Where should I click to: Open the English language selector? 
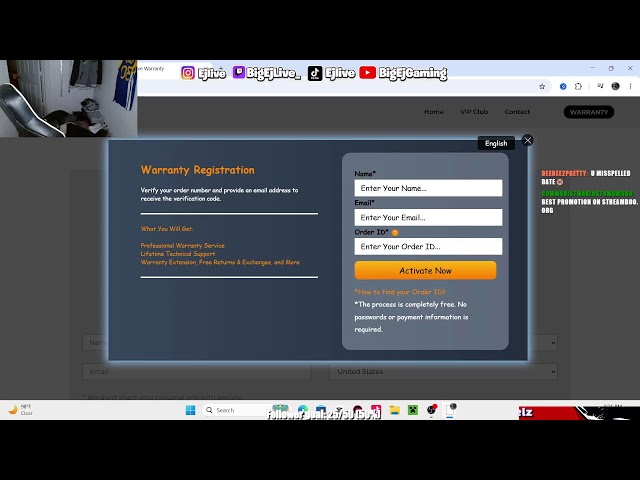point(496,143)
